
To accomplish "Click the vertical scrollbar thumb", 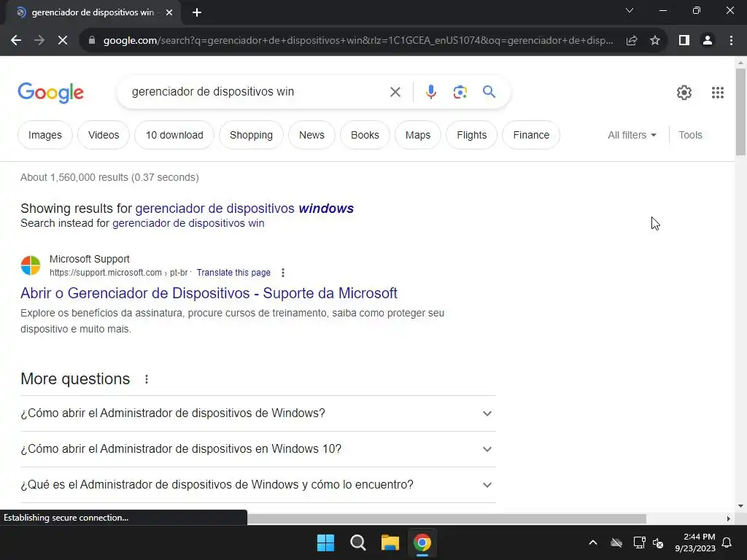I will click(740, 112).
